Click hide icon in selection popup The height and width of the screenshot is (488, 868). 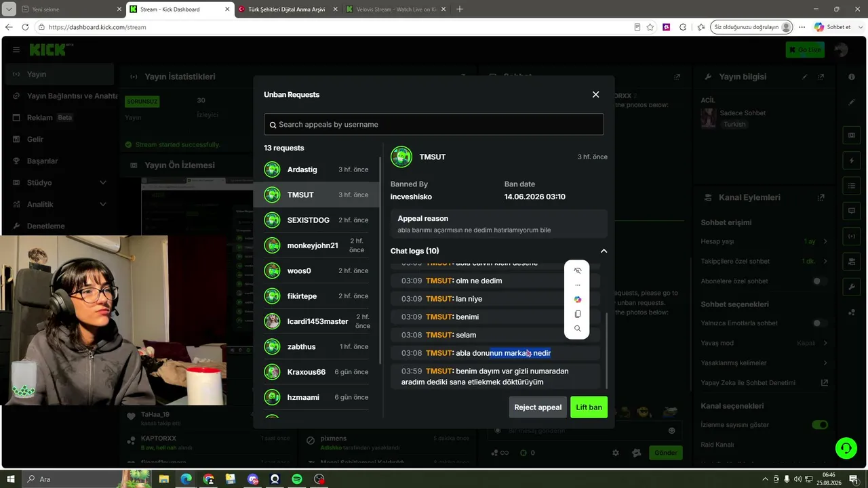click(x=578, y=270)
